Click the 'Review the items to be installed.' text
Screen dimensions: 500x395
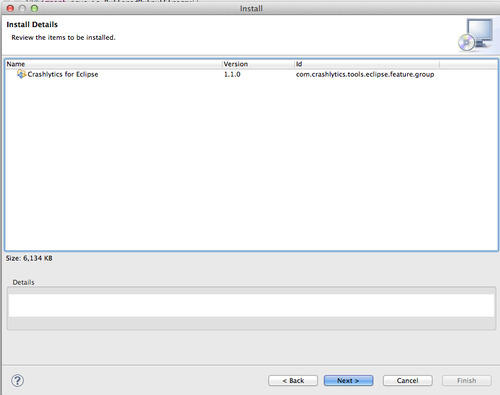point(63,38)
